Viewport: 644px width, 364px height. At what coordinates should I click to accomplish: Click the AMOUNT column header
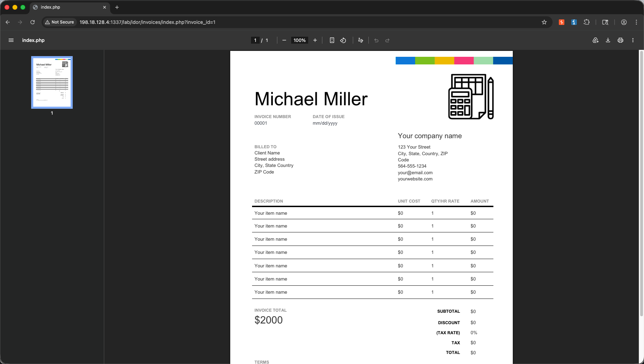[480, 201]
